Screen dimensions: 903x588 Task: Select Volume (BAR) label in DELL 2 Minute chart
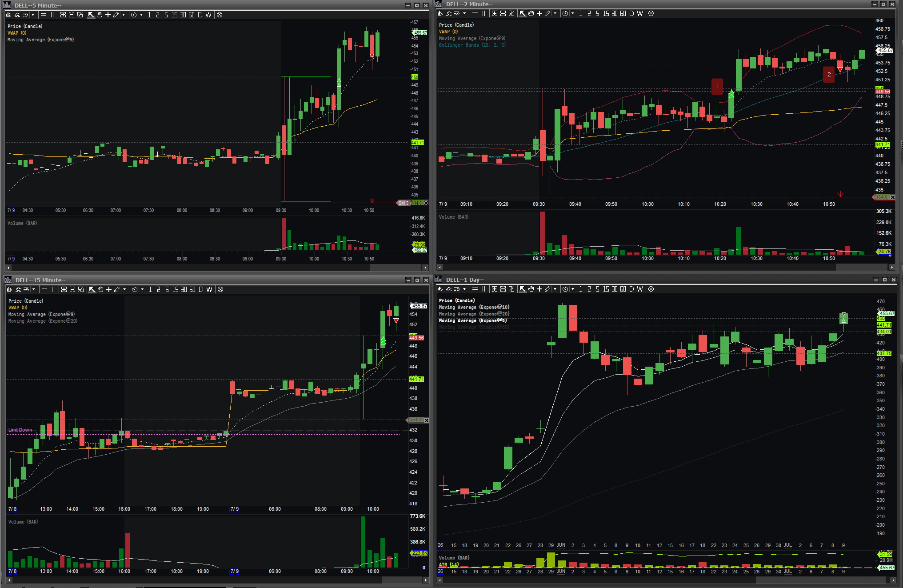[x=454, y=217]
